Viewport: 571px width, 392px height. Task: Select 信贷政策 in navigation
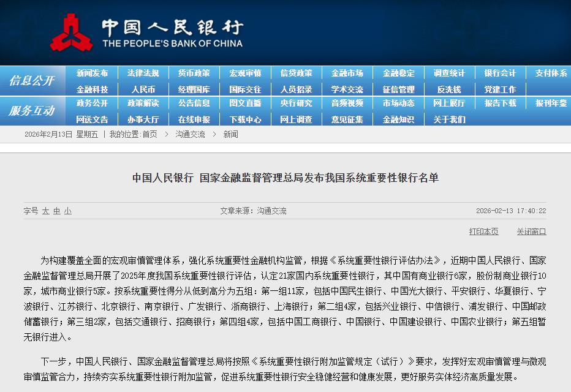[x=296, y=73]
